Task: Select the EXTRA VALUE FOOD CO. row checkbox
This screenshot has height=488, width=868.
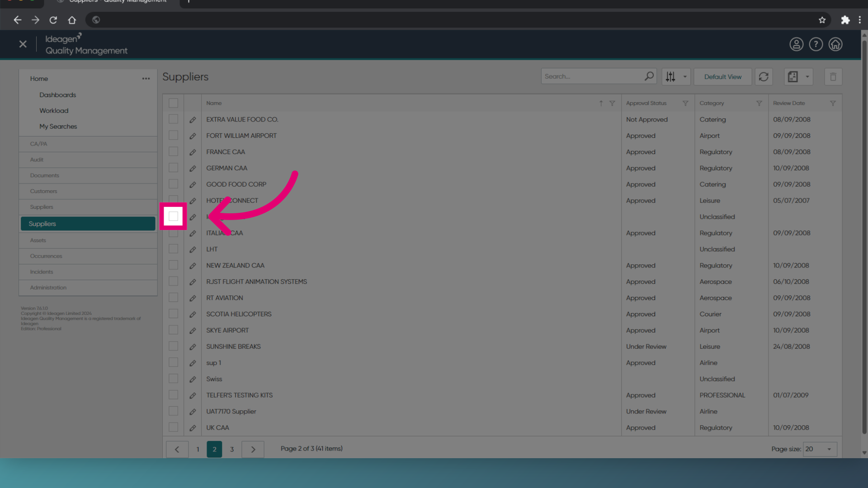Action: tap(173, 119)
